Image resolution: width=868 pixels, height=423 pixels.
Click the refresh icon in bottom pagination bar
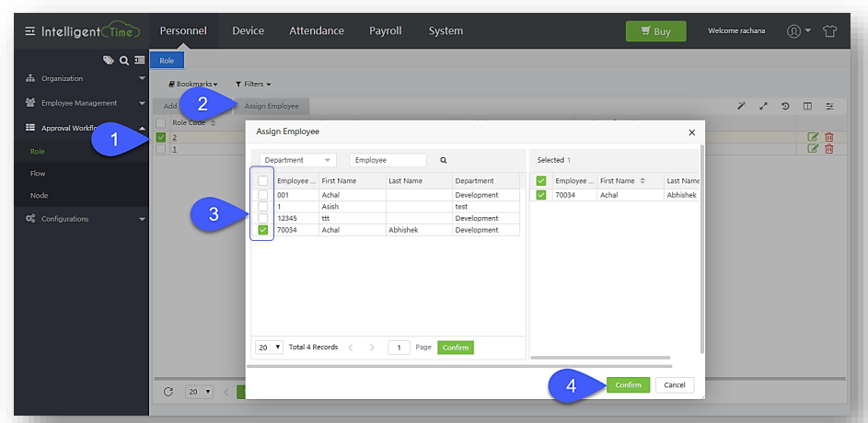(168, 392)
